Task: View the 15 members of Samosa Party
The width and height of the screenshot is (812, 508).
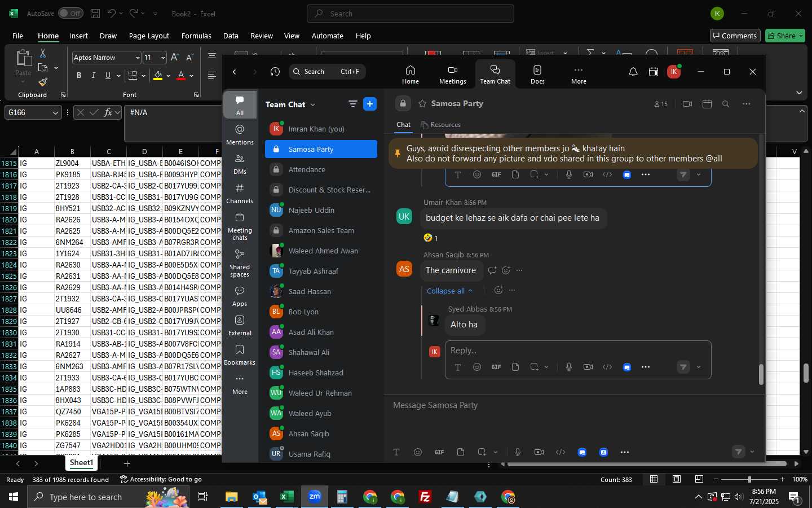Action: [661, 104]
